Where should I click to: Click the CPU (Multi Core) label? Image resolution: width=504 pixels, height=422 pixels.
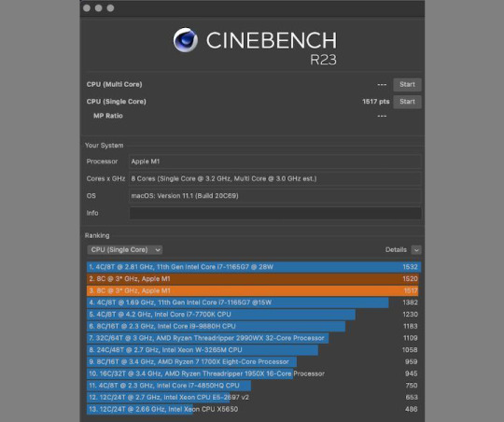coord(114,85)
